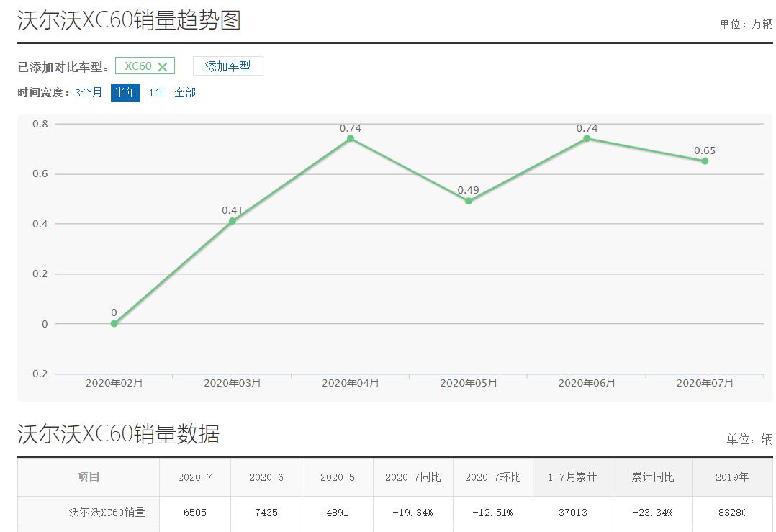Click the 1-7月累计 column header
This screenshot has height=532, width=776.
(x=572, y=477)
